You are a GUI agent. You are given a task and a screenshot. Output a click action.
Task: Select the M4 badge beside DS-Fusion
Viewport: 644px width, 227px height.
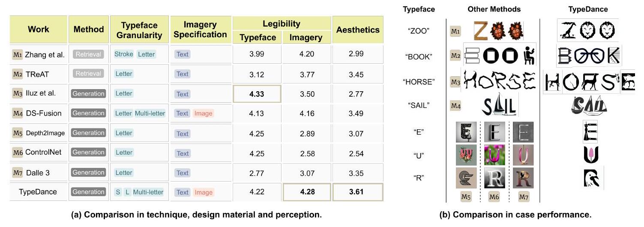coord(18,113)
